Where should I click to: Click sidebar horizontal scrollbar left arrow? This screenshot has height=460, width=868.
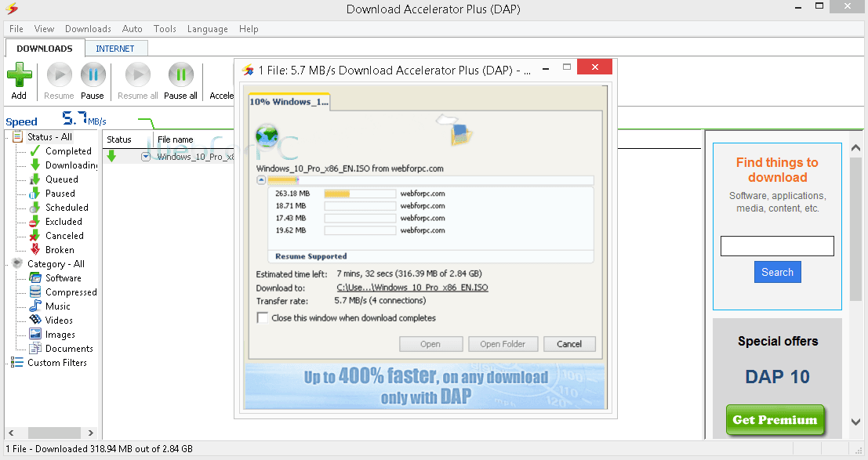click(11, 433)
